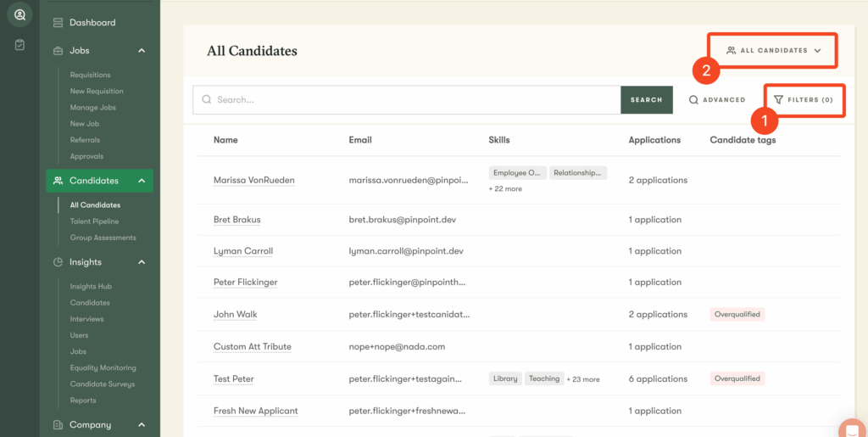Click the clipboard checklist icon in left rail
Image resolution: width=868 pixels, height=437 pixels.
19,45
